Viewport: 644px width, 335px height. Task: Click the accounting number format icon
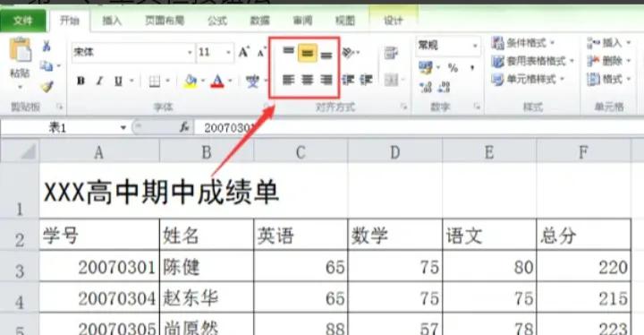[x=426, y=67]
